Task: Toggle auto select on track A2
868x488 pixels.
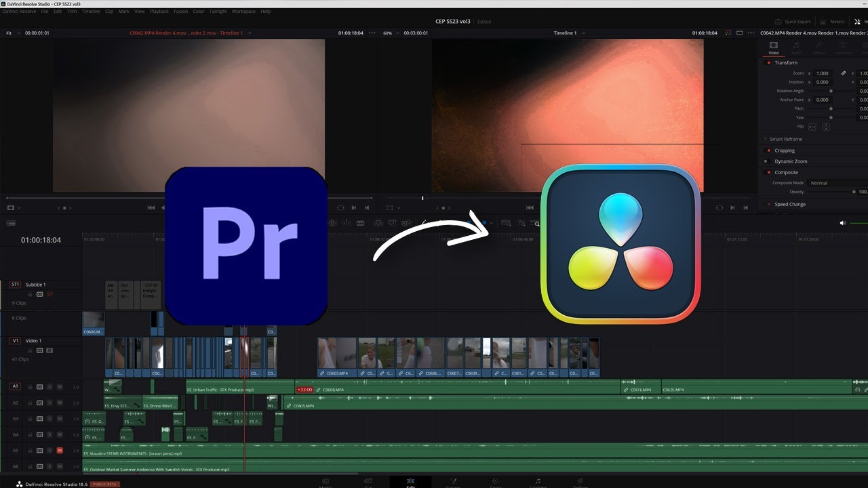Action: tap(40, 403)
